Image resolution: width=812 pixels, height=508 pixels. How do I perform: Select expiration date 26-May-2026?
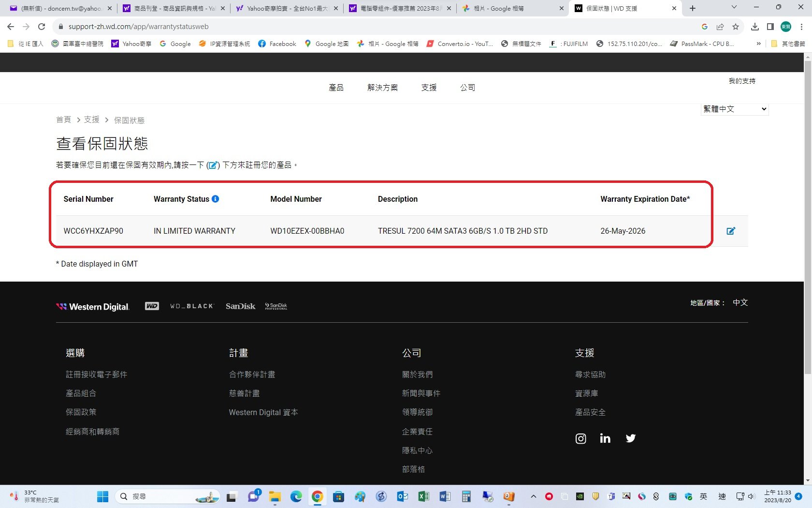pyautogui.click(x=623, y=231)
